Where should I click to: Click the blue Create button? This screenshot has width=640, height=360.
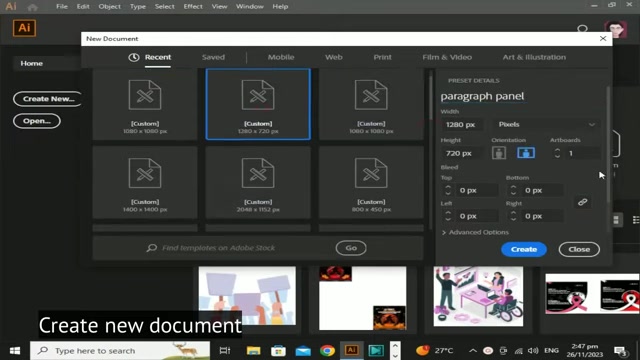524,249
